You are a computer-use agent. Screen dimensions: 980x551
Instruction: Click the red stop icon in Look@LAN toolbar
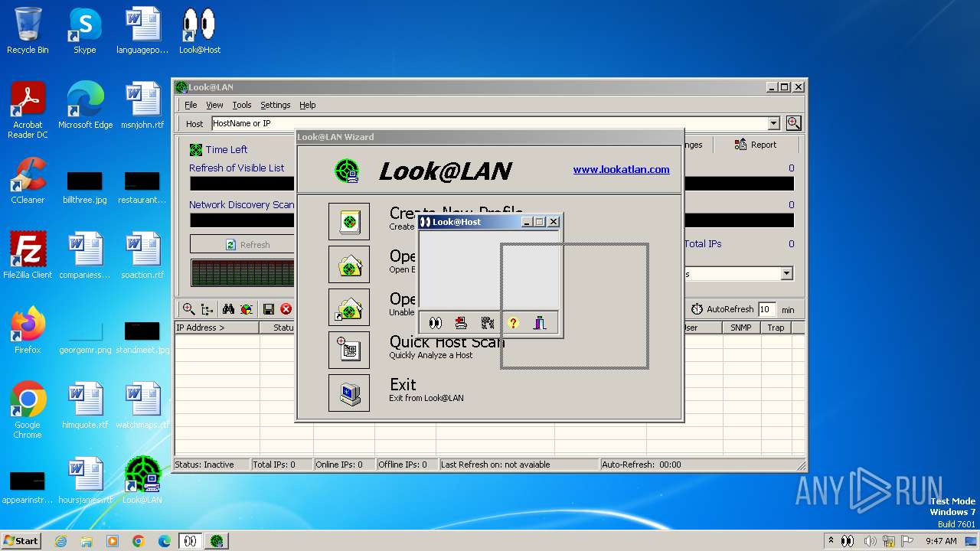pos(286,309)
